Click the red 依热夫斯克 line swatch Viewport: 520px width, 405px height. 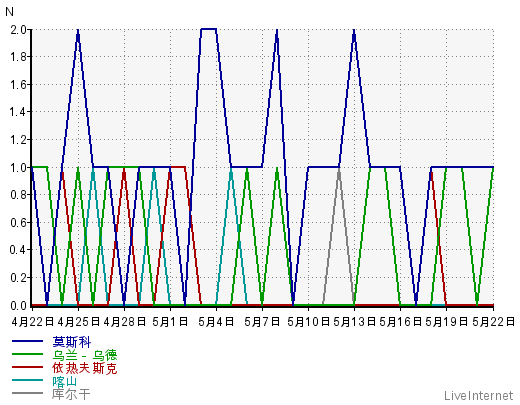point(27,367)
